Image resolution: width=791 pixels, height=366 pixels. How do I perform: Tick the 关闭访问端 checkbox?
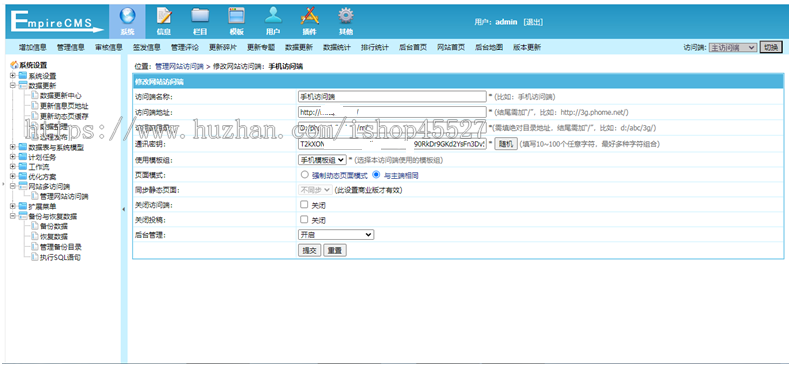click(x=304, y=205)
